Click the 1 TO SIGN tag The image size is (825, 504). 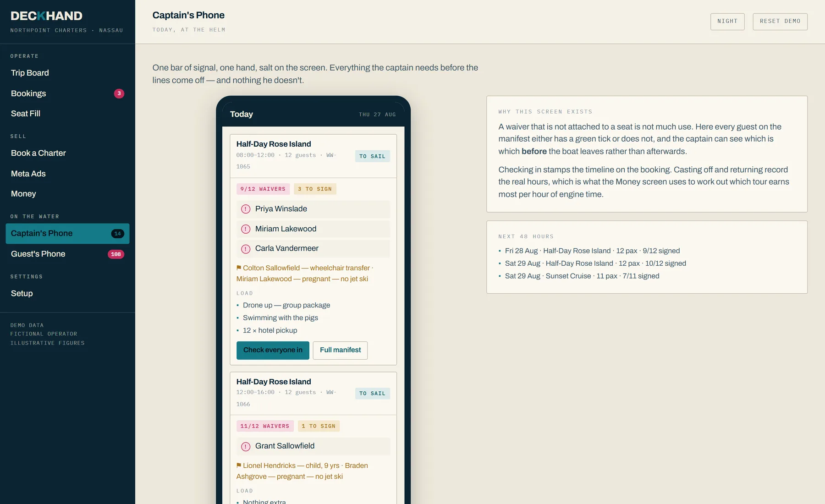tap(319, 426)
